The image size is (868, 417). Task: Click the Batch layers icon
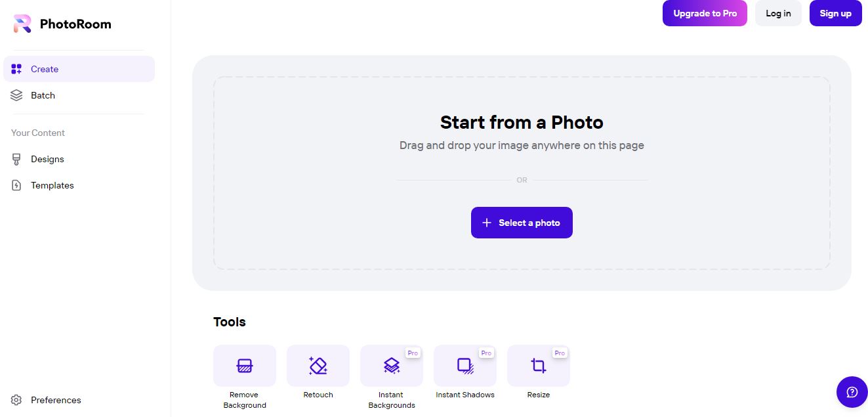click(x=17, y=95)
